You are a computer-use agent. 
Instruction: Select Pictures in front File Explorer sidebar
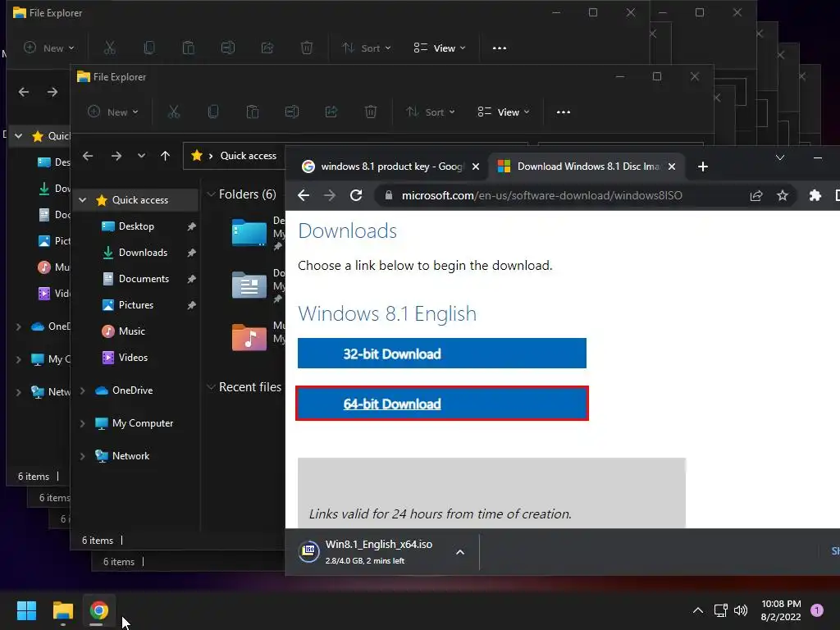138,305
